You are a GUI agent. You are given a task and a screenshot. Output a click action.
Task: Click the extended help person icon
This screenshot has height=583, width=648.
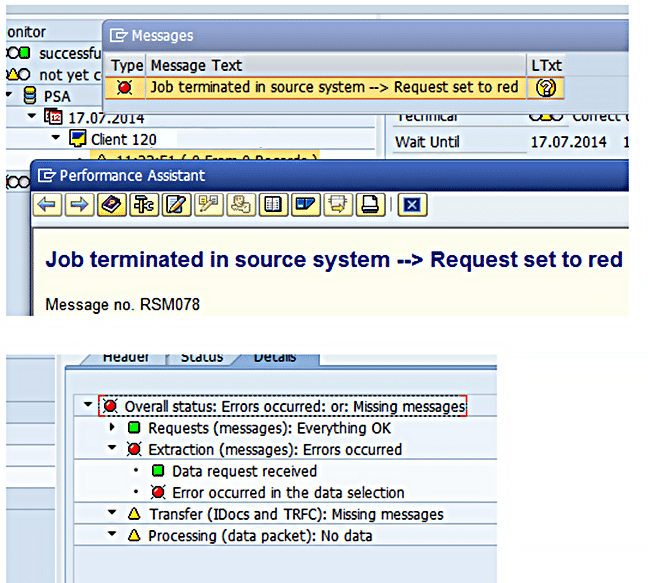point(241,205)
